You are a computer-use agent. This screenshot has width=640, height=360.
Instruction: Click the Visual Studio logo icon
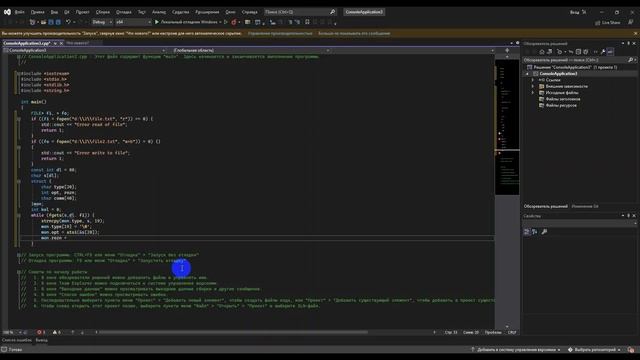(x=7, y=12)
